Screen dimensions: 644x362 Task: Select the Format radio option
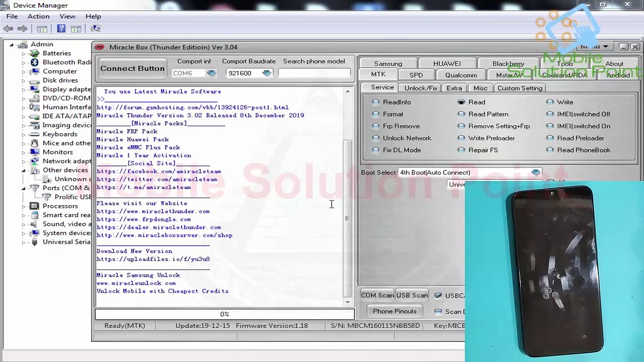click(376, 114)
